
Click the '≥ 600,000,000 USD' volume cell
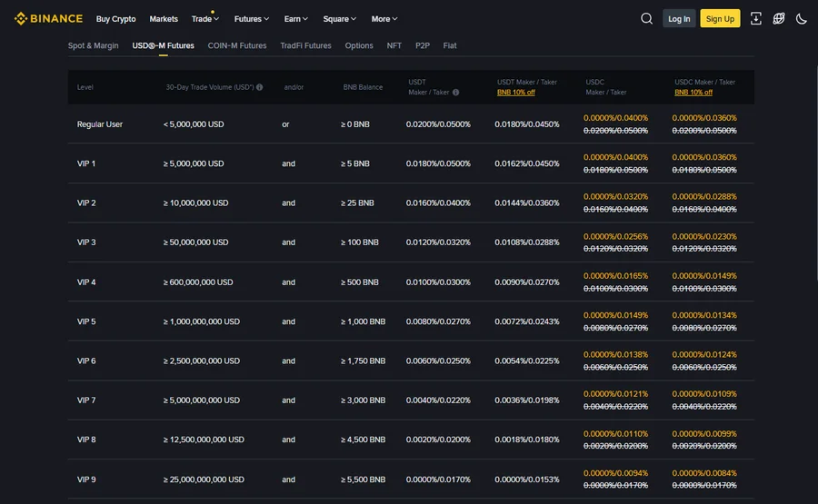click(x=198, y=282)
